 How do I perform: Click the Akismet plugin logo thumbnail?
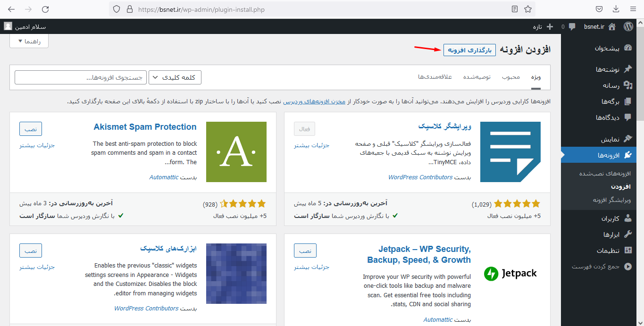236,152
